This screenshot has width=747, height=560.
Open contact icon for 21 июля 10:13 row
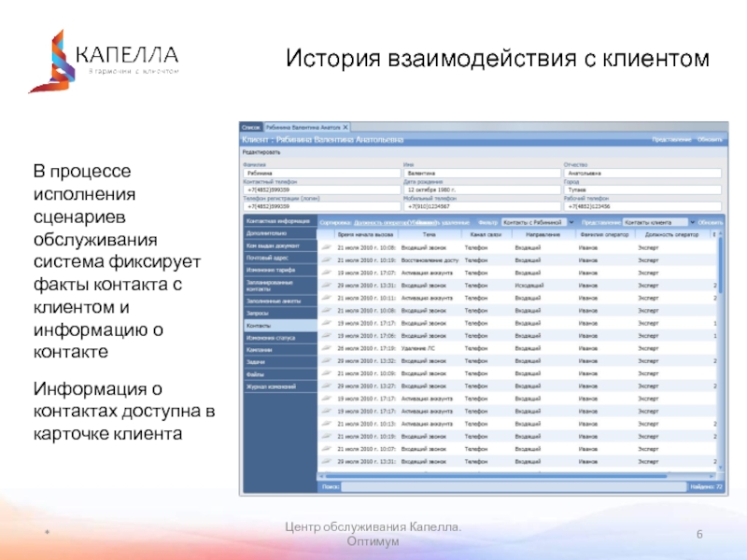[326, 424]
